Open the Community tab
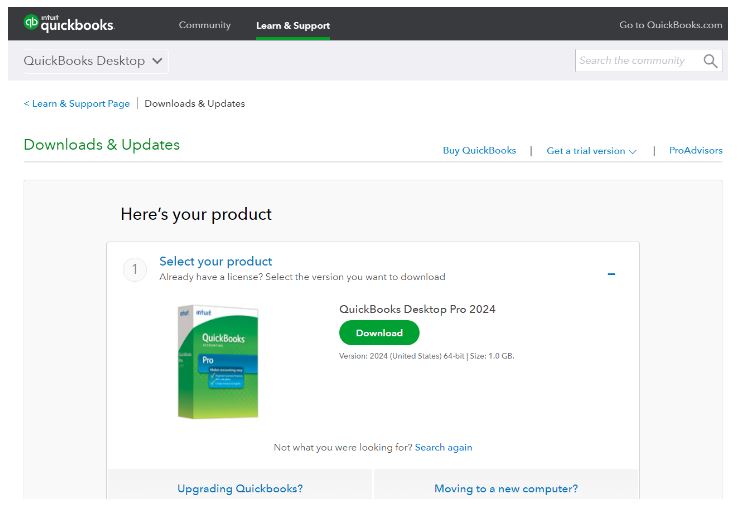738x513 pixels. [205, 25]
